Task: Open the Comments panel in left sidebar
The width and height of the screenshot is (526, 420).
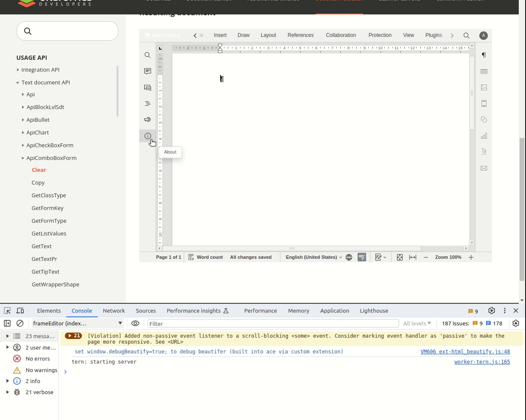Action: click(x=148, y=71)
